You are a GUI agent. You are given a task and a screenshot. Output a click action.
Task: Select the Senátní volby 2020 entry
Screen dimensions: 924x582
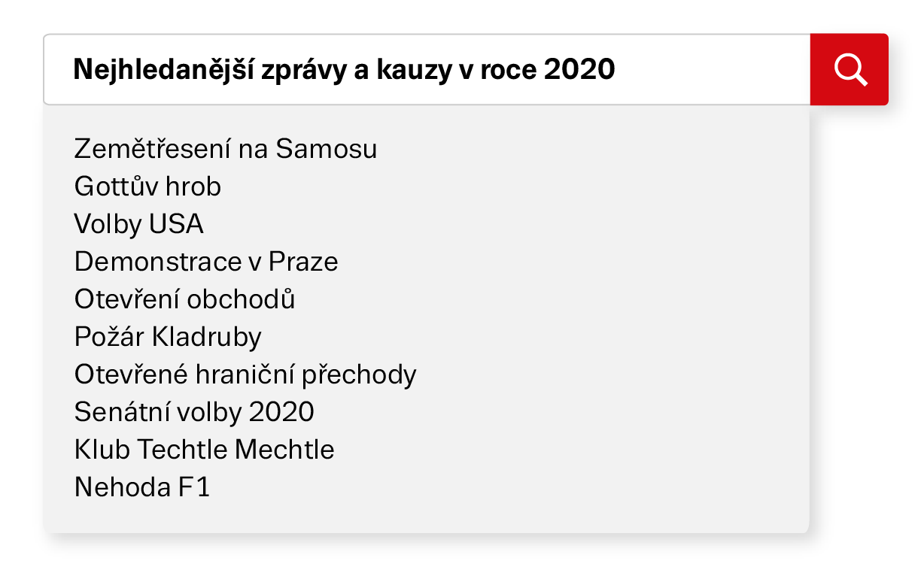tap(194, 412)
